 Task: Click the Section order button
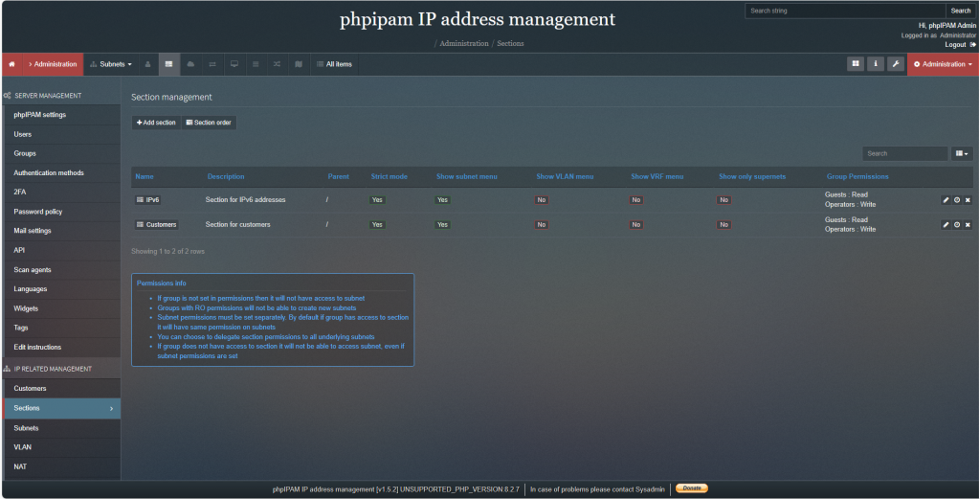point(209,123)
